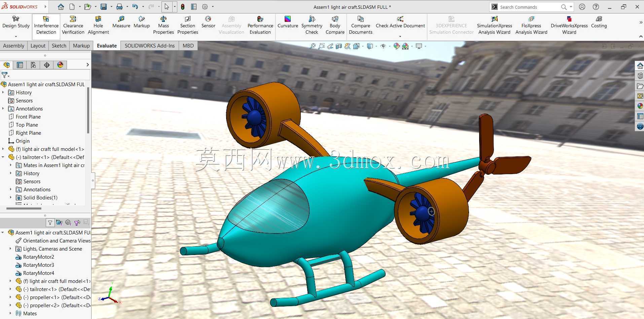This screenshot has height=319, width=644.
Task: Switch to the SOLIDWORKS Add-Ins tab
Action: [x=150, y=46]
